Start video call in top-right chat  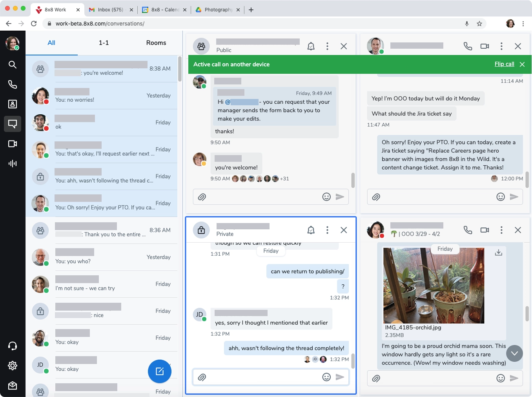pos(485,46)
